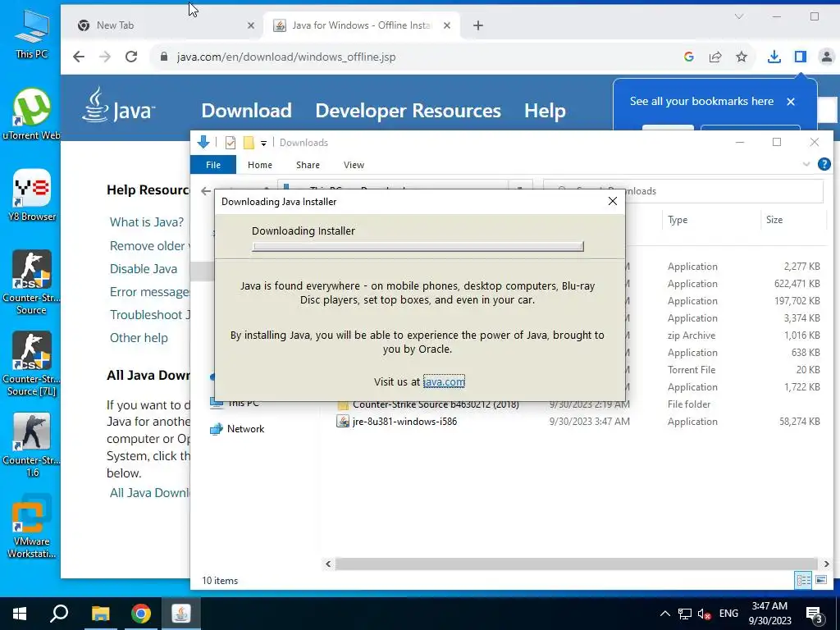Open VMware Workstation desktop shortcut
The height and width of the screenshot is (630, 840).
(32, 527)
